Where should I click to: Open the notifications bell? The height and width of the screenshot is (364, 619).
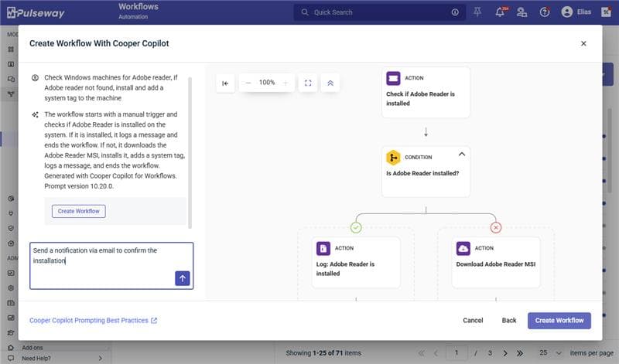tap(500, 12)
